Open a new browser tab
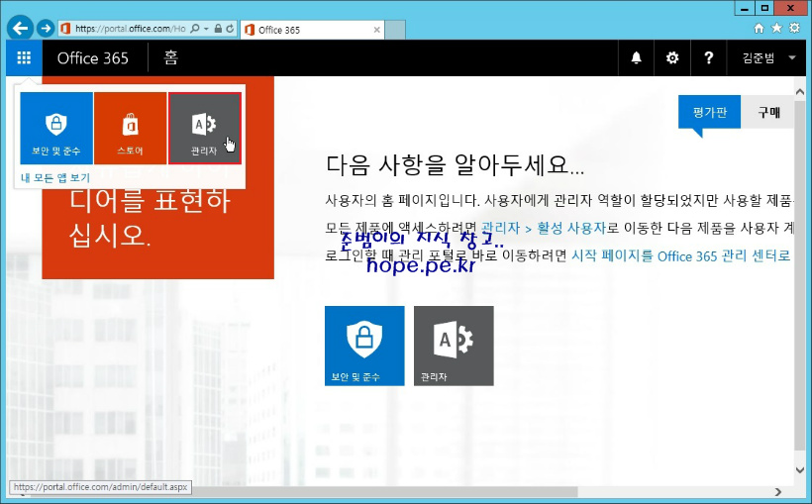Image resolution: width=812 pixels, height=504 pixels. coord(395,30)
